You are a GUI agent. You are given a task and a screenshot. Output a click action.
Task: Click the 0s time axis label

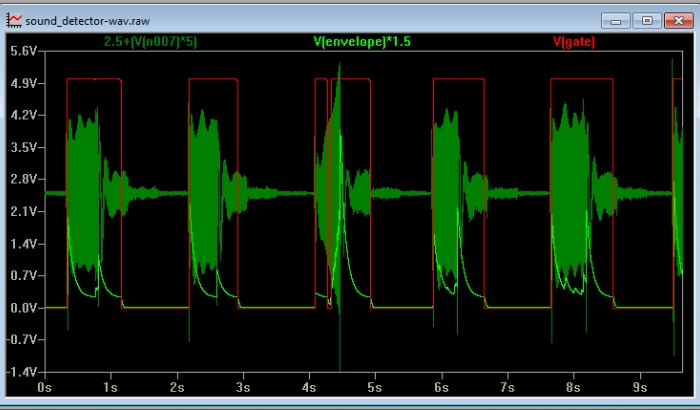point(45,387)
